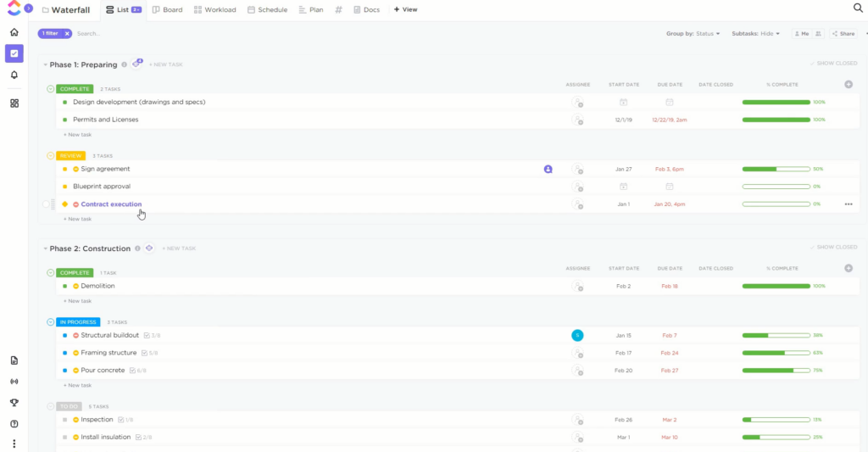The height and width of the screenshot is (452, 868).
Task: Toggle the Me filter
Action: coord(802,34)
